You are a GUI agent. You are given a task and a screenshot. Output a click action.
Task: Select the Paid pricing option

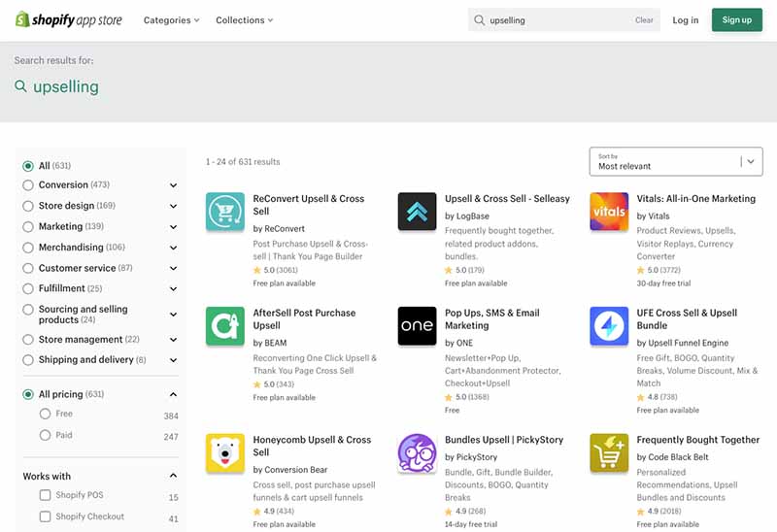coord(45,435)
